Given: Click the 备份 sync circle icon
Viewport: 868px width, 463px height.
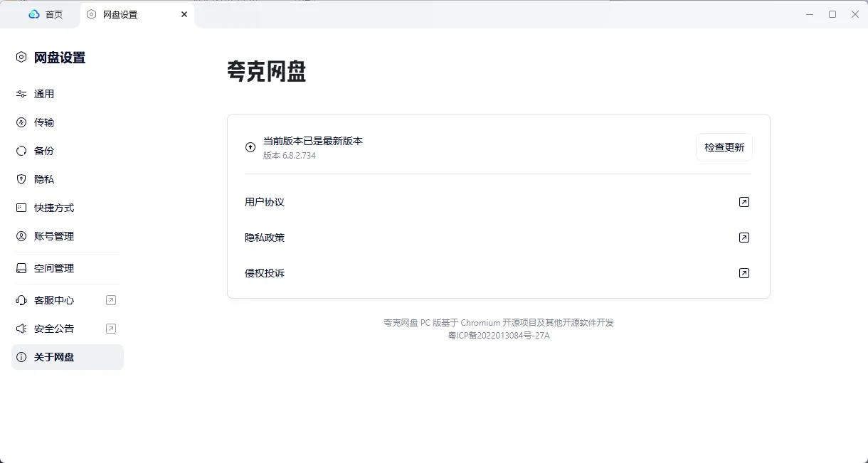Looking at the screenshot, I should [x=21, y=151].
